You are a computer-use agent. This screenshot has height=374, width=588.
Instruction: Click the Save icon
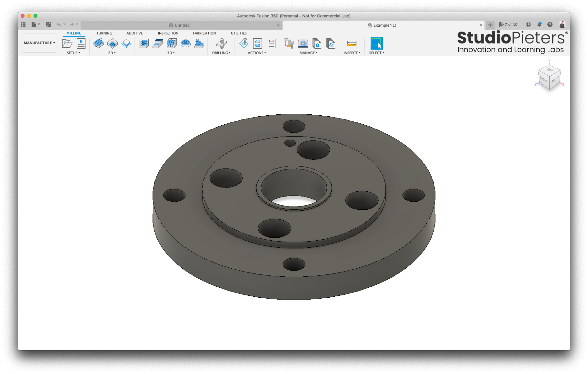point(48,24)
